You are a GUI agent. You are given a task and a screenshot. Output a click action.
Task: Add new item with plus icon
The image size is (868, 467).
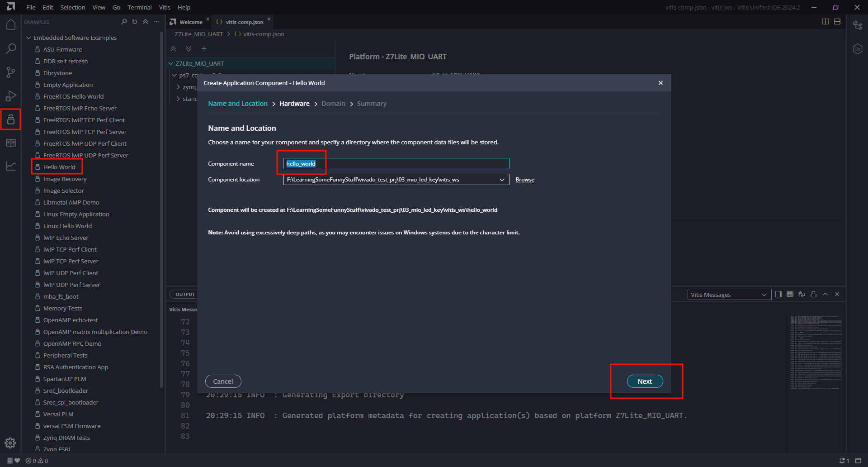(204, 48)
